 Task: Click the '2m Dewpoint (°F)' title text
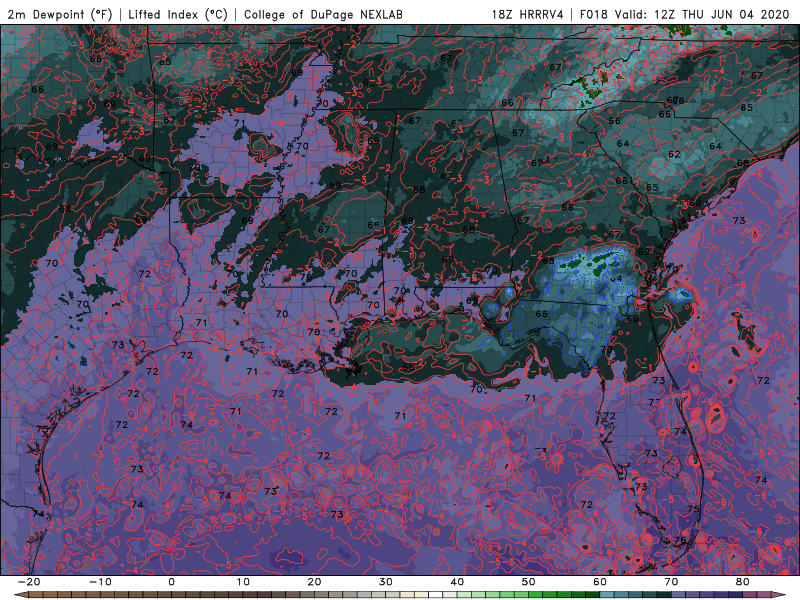(x=60, y=14)
